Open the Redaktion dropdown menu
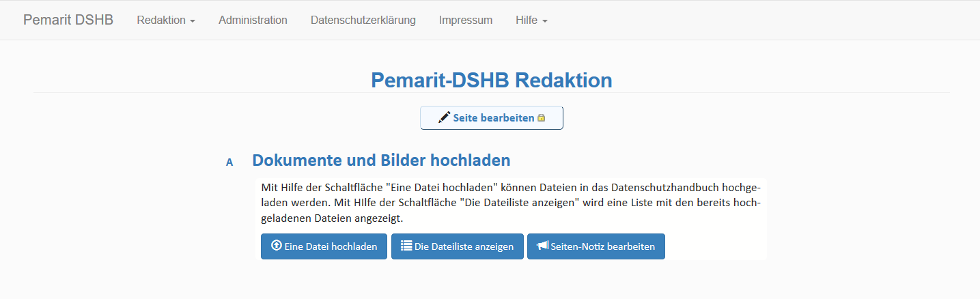This screenshot has width=980, height=299. (x=166, y=20)
